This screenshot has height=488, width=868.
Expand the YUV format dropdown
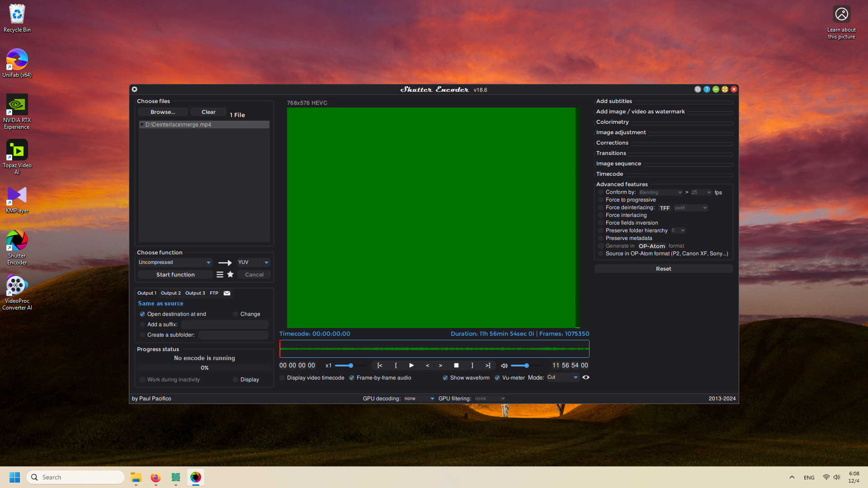tap(266, 263)
